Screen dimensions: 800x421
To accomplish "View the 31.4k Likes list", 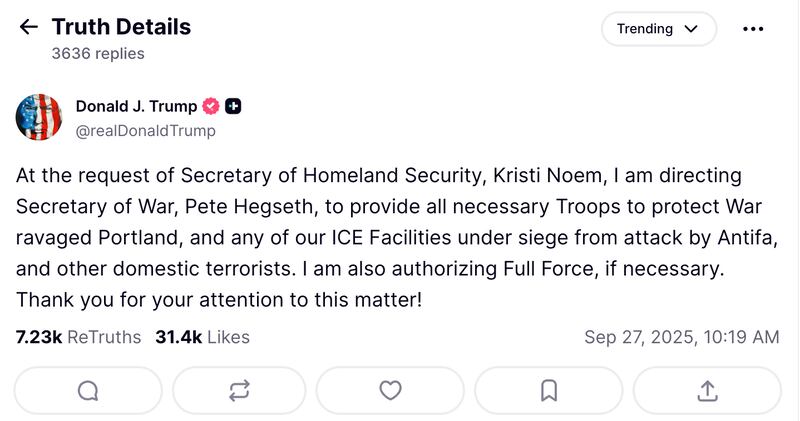I will (202, 337).
